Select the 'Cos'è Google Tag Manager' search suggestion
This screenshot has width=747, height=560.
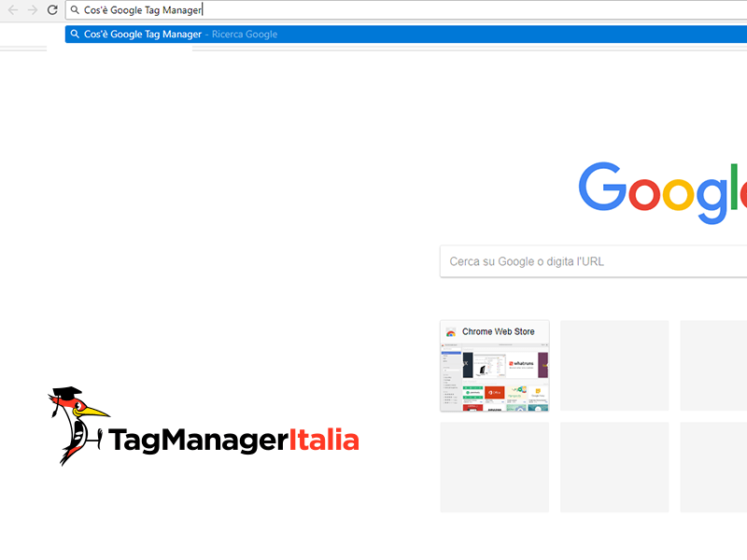406,35
